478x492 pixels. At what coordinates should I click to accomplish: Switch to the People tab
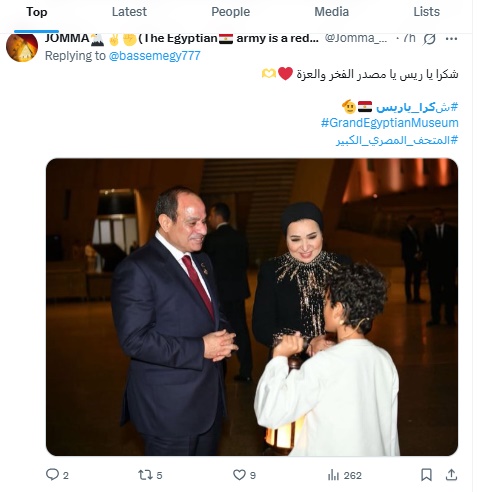[x=230, y=12]
